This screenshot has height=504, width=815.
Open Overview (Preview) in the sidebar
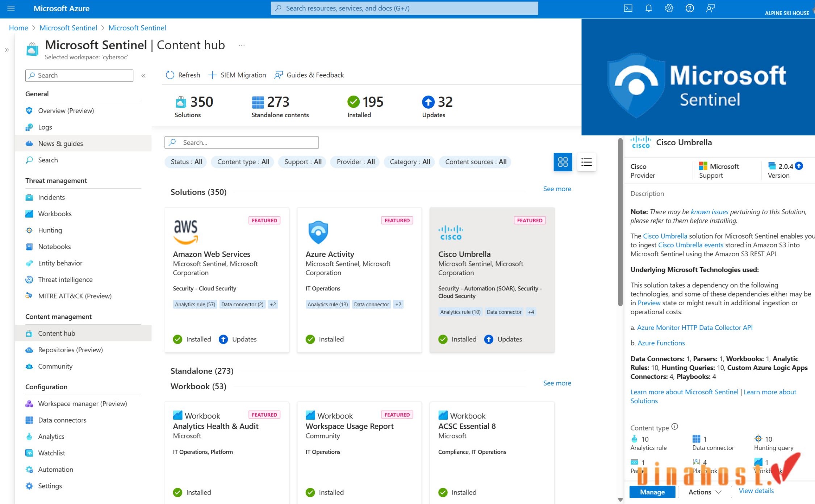[x=83, y=110]
